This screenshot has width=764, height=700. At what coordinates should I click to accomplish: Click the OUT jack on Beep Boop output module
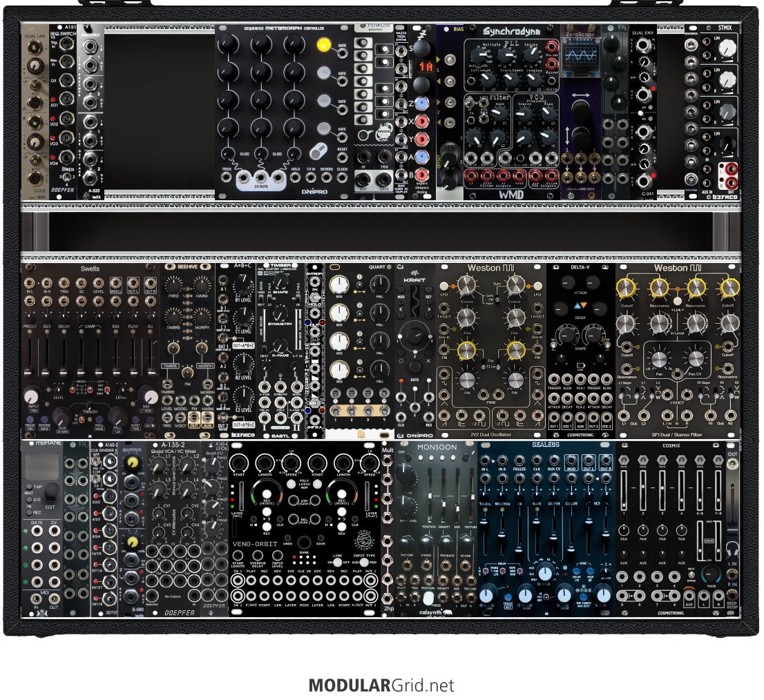(x=732, y=465)
